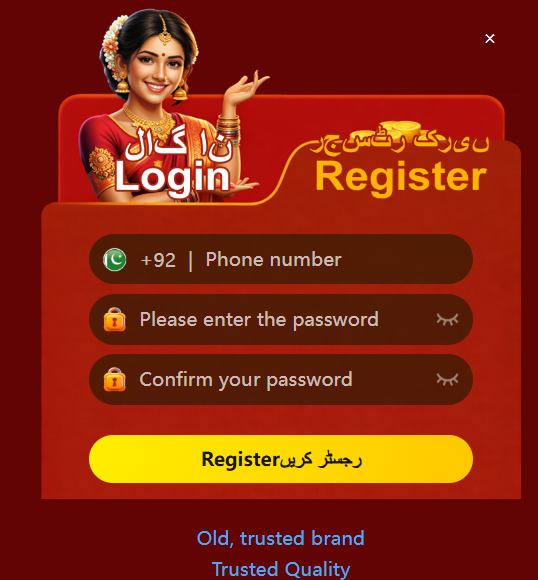Click the yellow Register button
The height and width of the screenshot is (580, 538).
[281, 459]
